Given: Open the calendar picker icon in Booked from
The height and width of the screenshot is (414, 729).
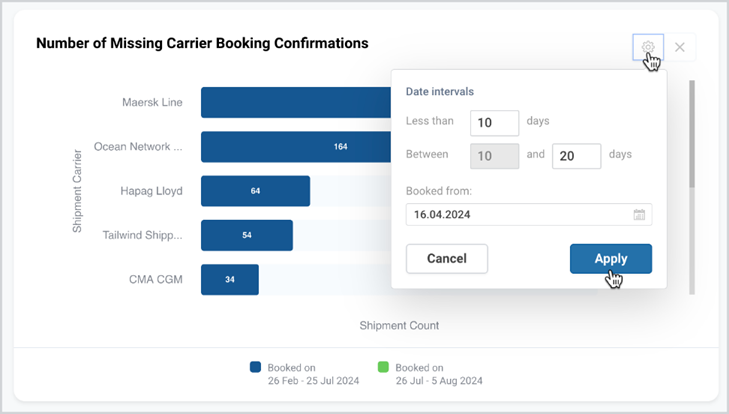Looking at the screenshot, I should click(x=639, y=214).
